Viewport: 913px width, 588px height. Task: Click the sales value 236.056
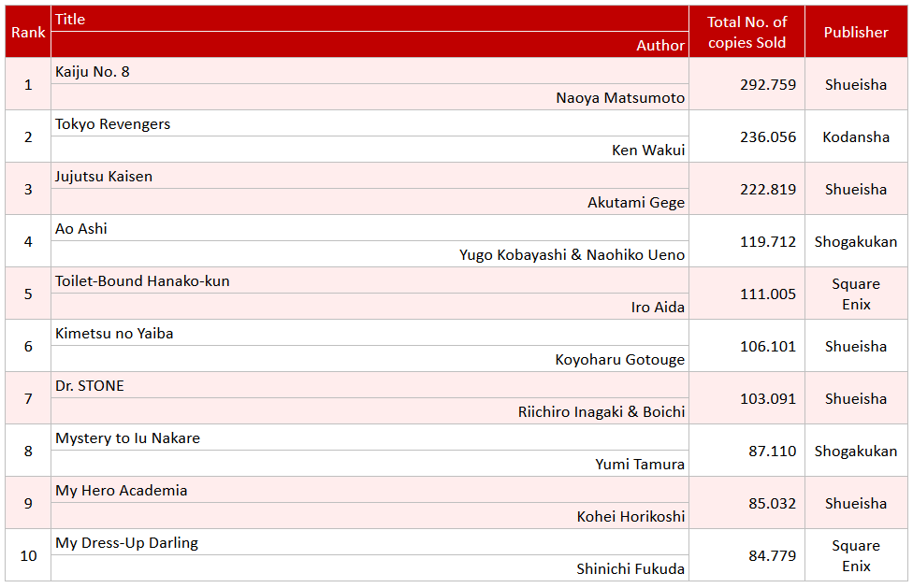767,136
